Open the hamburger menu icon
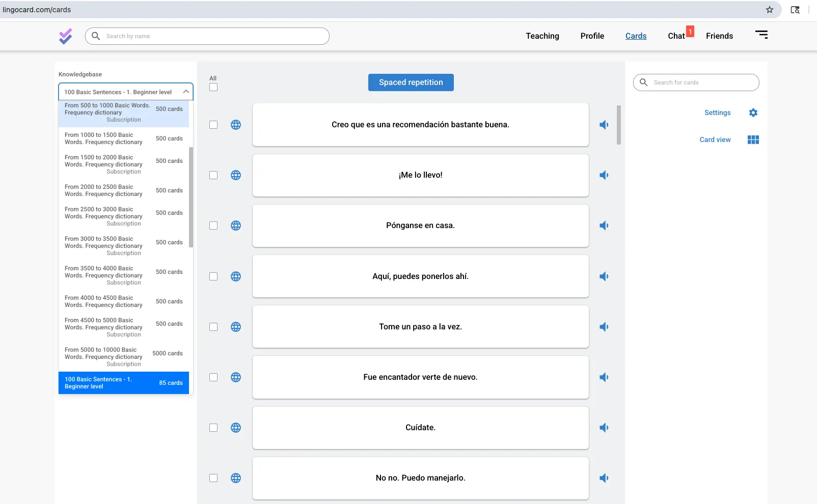This screenshot has height=504, width=817. [x=761, y=35]
